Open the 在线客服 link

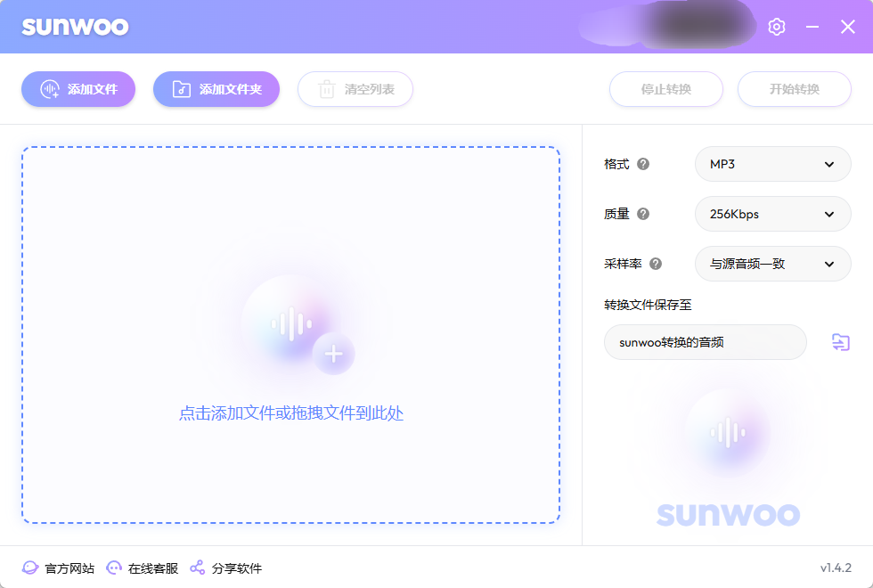142,568
